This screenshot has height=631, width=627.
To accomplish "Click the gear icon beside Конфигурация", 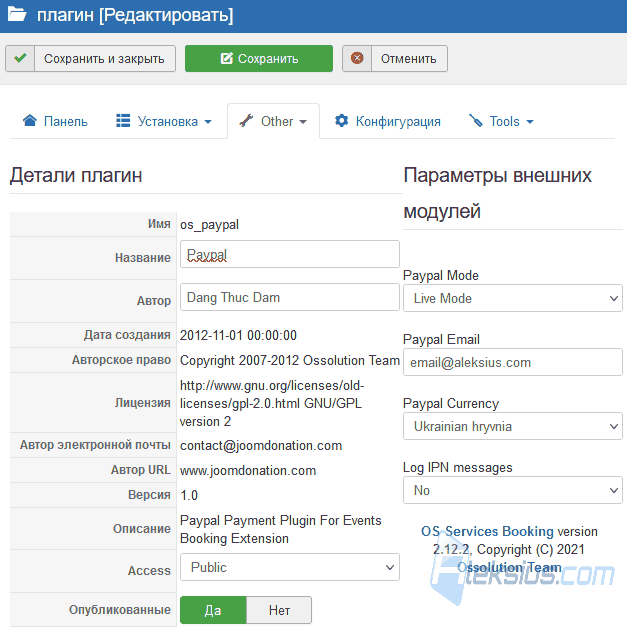I will (x=341, y=120).
